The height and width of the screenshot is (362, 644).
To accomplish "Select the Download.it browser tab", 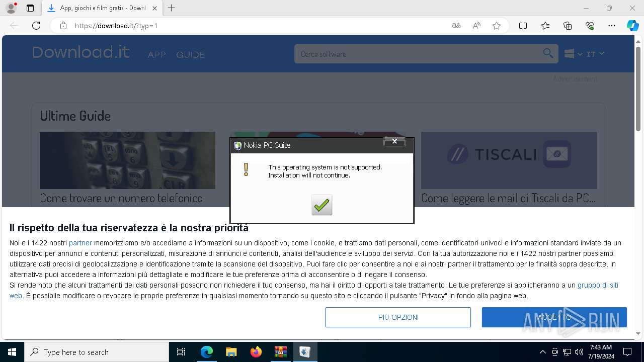I will [102, 8].
